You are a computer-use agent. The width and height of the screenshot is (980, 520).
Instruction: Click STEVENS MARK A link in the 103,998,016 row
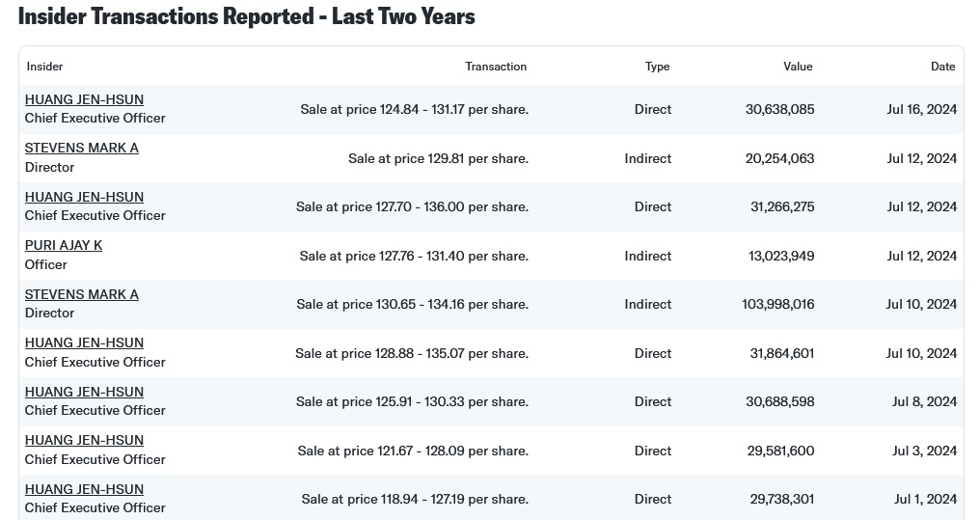(x=82, y=294)
